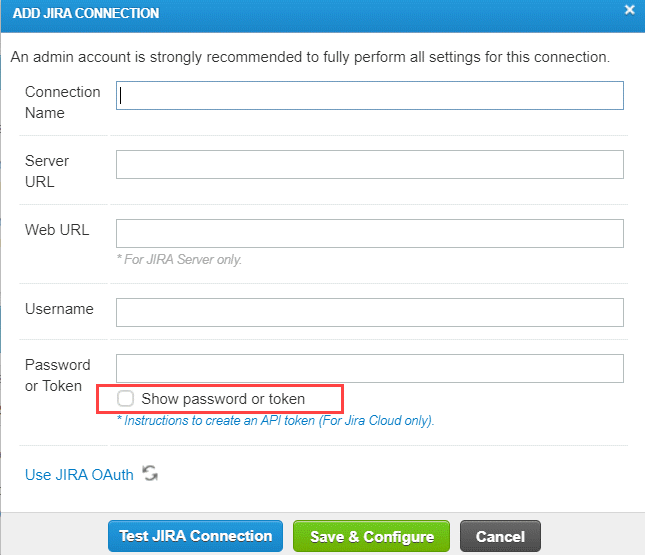This screenshot has width=645, height=555.
Task: Click Test JIRA Connection button
Action: (x=195, y=536)
